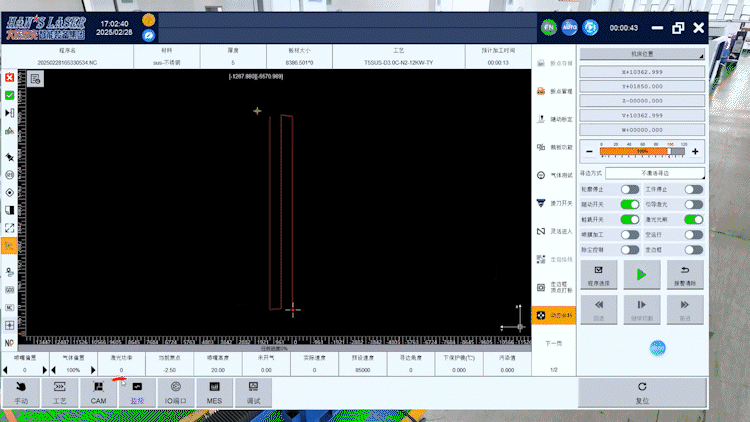Decrease 喷嘴偏置 value with left arrow
This screenshot has width=750, height=422.
point(6,370)
